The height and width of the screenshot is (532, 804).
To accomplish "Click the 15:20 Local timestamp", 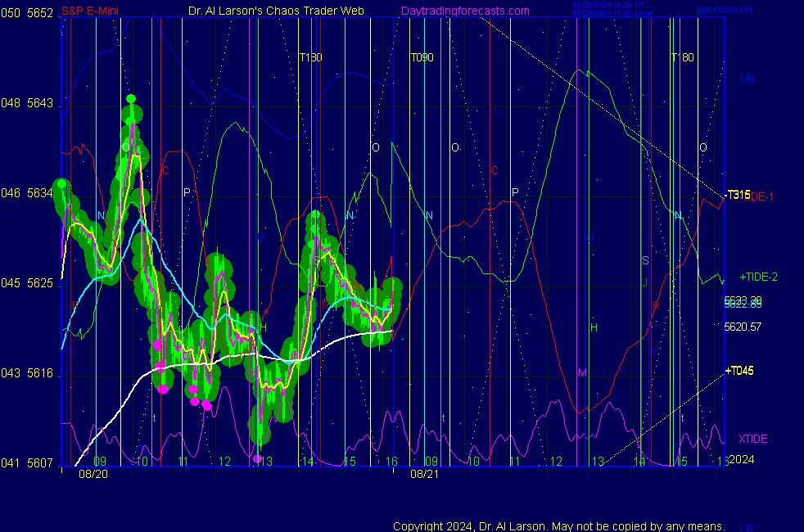I will click(x=612, y=13).
